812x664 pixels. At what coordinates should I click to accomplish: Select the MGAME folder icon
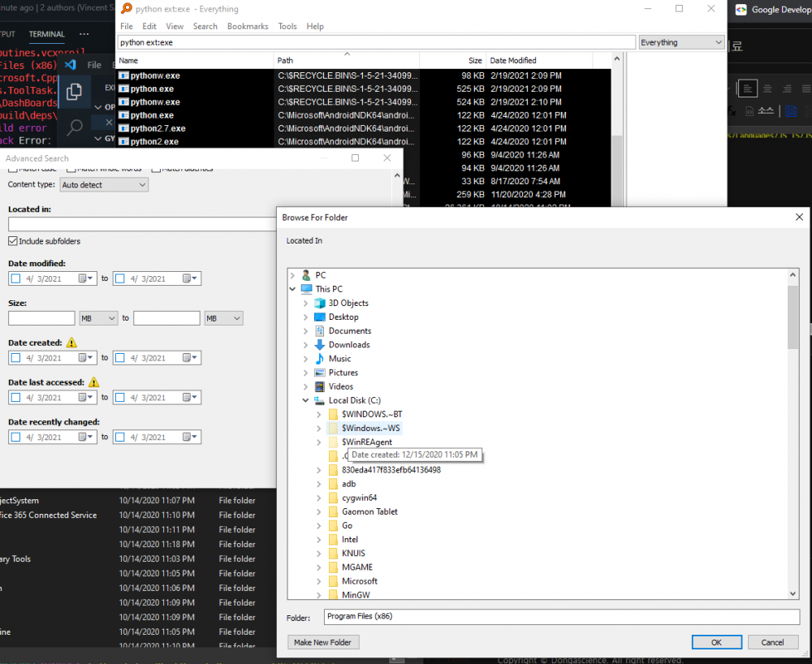click(x=334, y=567)
